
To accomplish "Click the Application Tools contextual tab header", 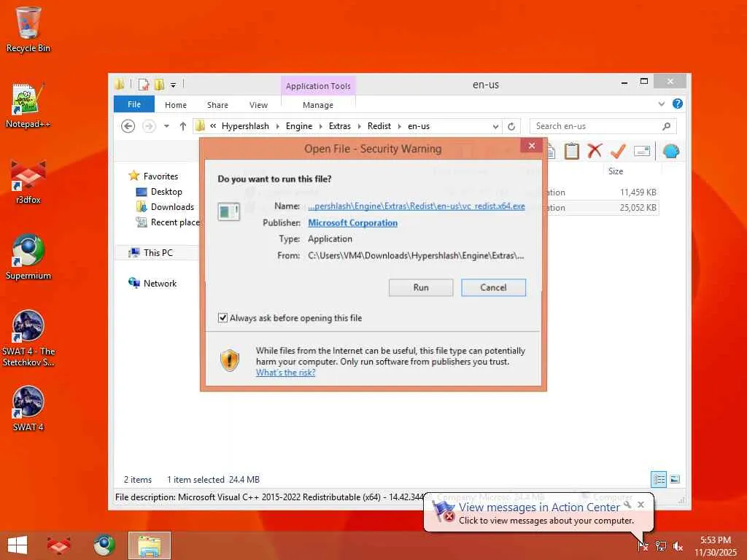I will pos(318,86).
